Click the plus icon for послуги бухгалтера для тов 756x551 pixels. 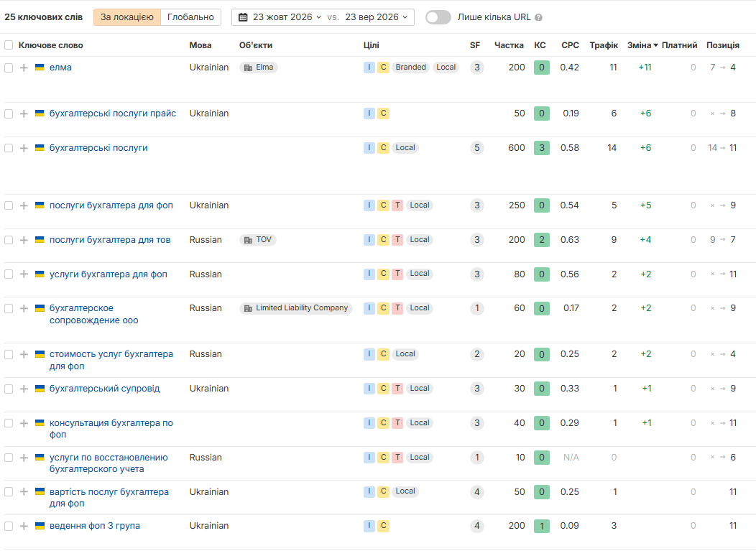[x=24, y=240]
